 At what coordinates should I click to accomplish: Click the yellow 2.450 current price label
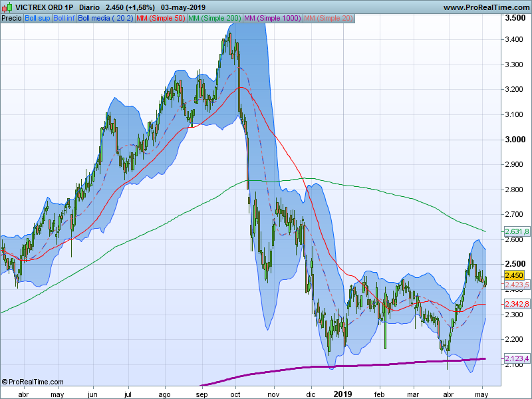pyautogui.click(x=514, y=275)
